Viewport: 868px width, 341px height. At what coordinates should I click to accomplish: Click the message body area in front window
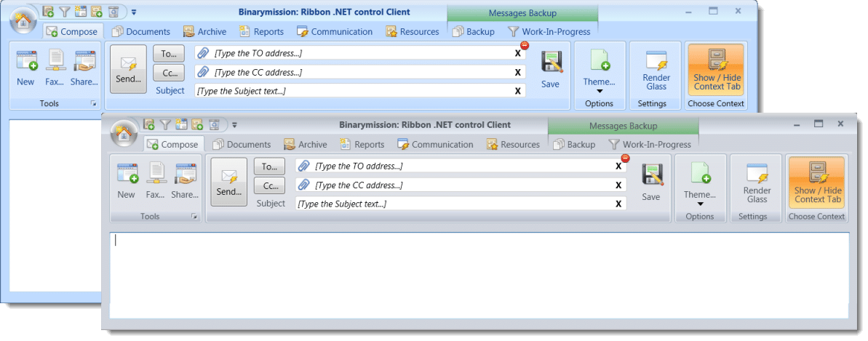[x=479, y=275]
